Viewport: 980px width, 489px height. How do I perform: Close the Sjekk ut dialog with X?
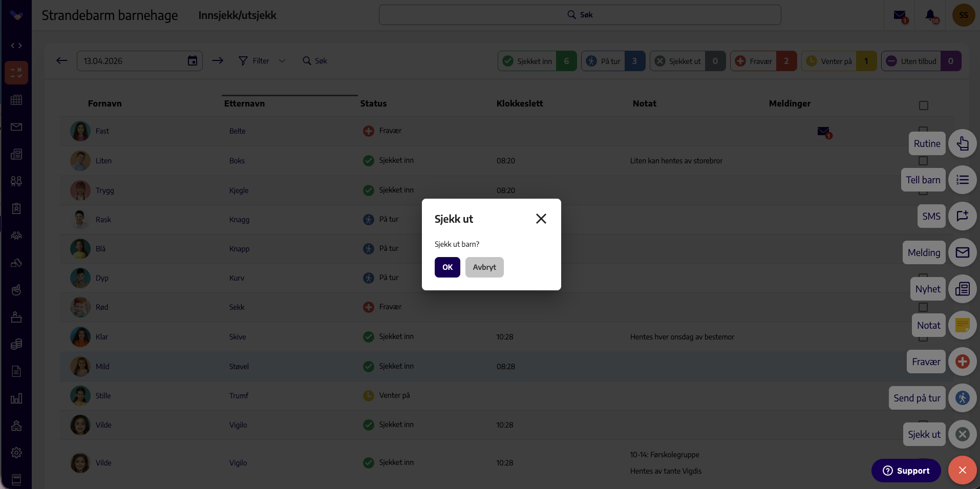tap(541, 219)
